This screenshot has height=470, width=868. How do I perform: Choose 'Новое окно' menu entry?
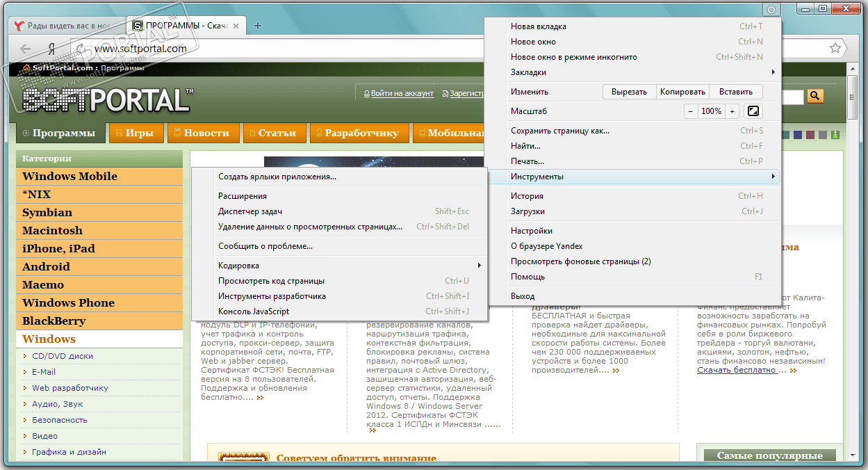pyautogui.click(x=632, y=42)
